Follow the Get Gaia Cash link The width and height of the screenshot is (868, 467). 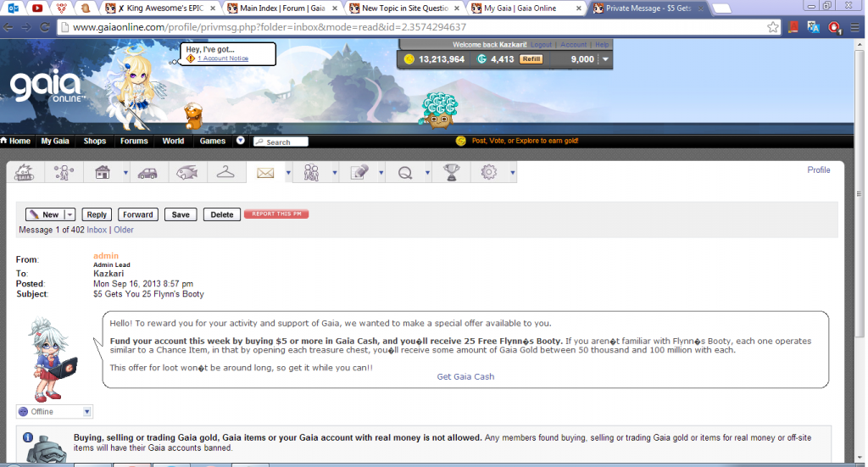tap(465, 377)
